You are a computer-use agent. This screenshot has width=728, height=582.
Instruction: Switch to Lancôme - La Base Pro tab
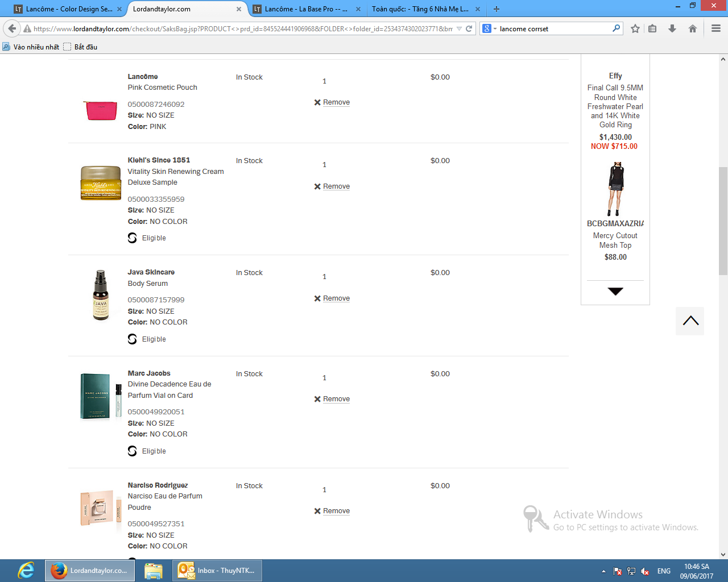tap(306, 9)
